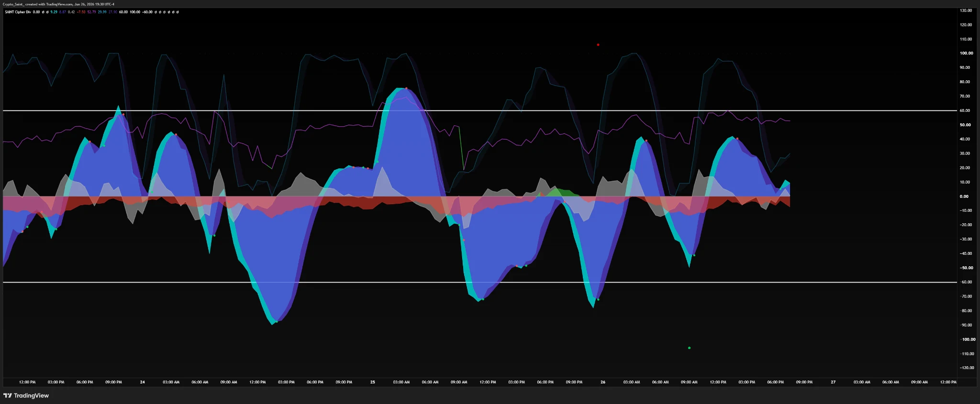The height and width of the screenshot is (404, 980).
Task: Click the -10.00 price axis label
Action: pyautogui.click(x=966, y=210)
